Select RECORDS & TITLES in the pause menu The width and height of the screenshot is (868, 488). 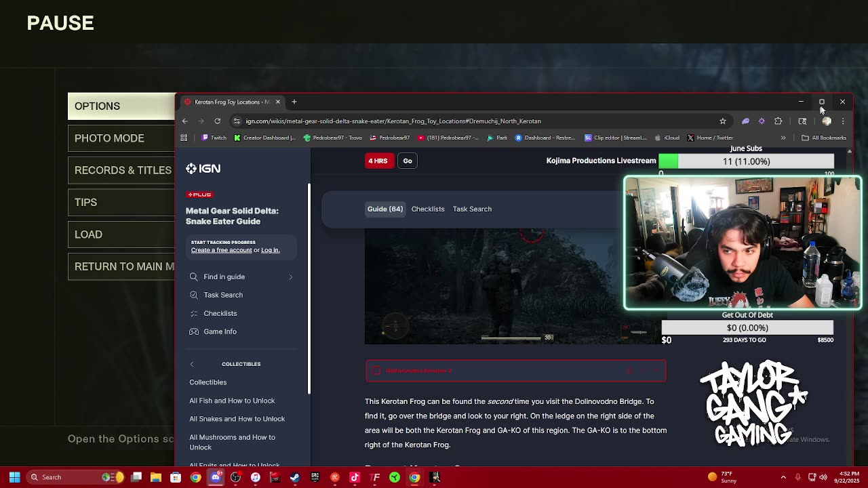121,170
